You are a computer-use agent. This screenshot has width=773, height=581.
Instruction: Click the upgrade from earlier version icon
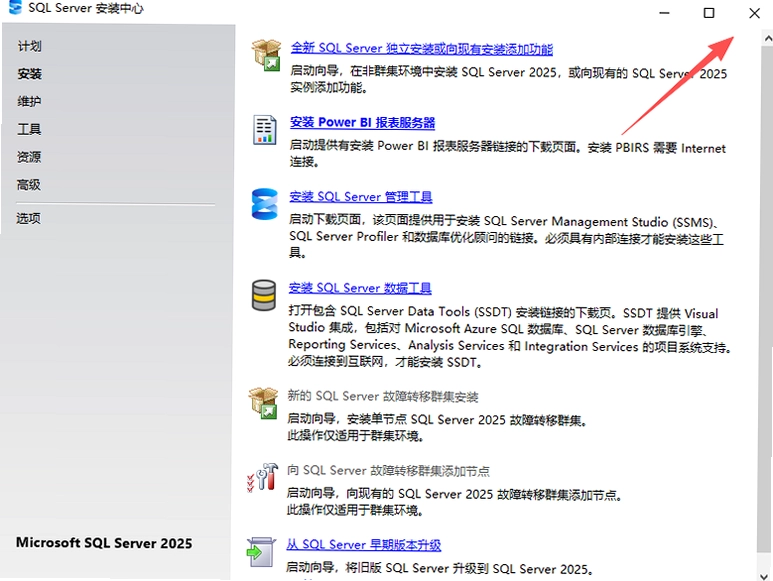261,552
